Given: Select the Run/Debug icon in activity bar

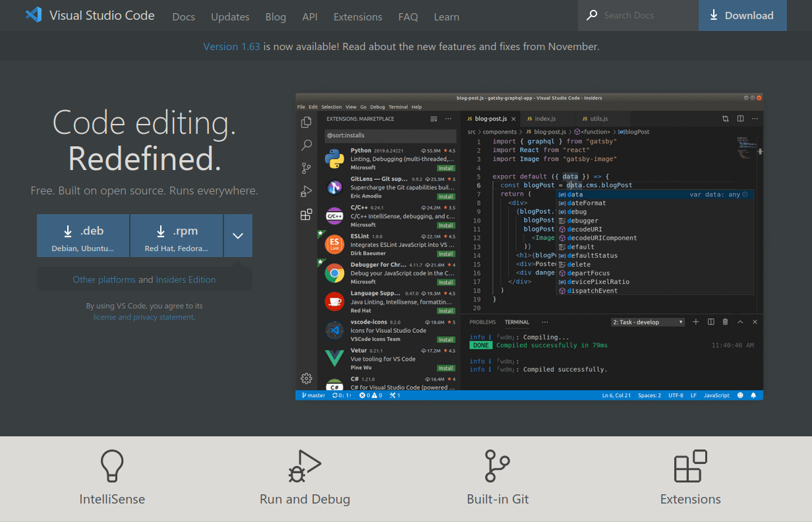Looking at the screenshot, I should [306, 191].
